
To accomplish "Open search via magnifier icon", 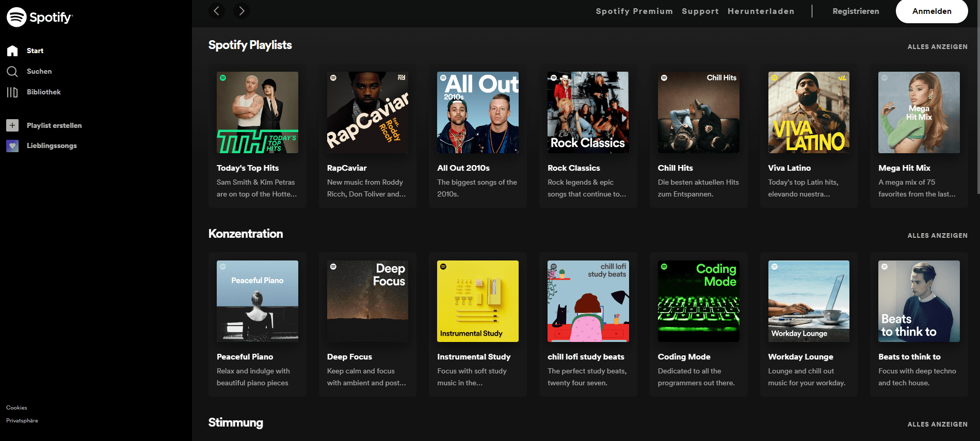I will click(12, 71).
